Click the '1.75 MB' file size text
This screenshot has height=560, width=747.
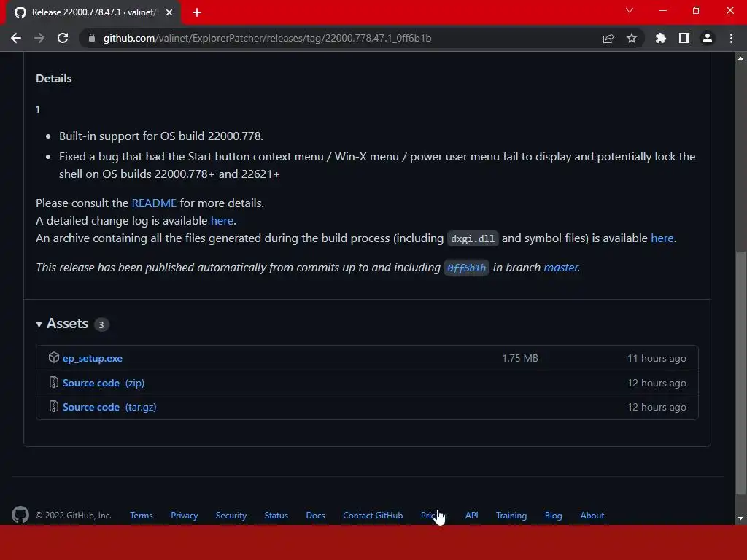tap(519, 358)
